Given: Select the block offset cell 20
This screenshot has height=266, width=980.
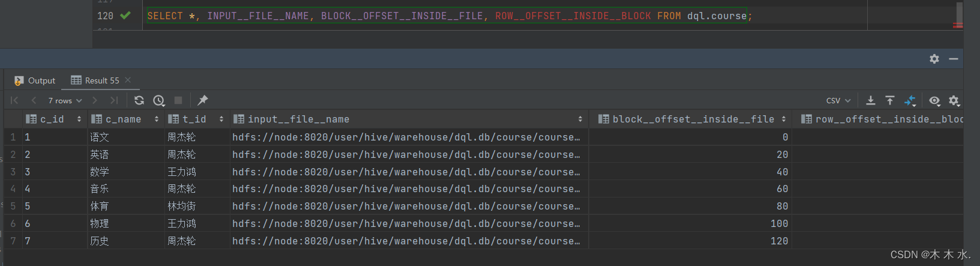Looking at the screenshot, I should 690,154.
